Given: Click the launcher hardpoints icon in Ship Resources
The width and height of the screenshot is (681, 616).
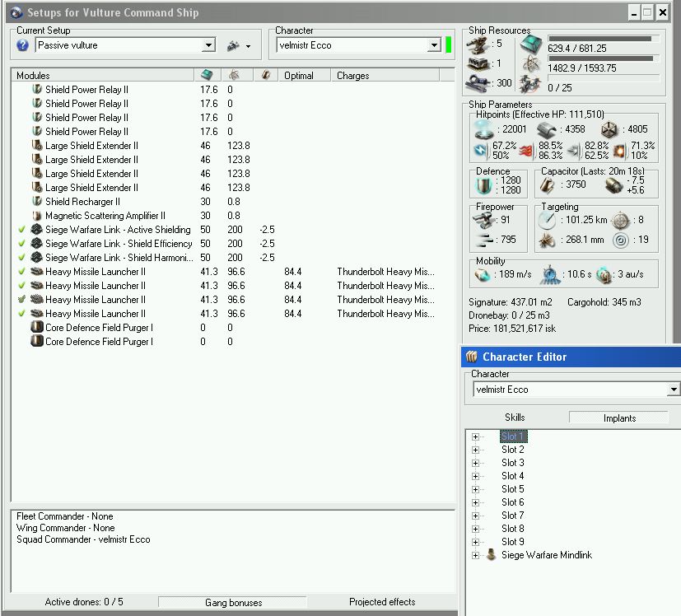Looking at the screenshot, I should 478,64.
